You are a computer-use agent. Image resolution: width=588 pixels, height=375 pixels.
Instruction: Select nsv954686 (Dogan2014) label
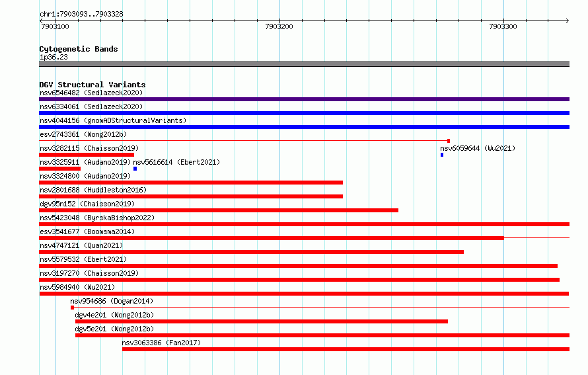click(x=112, y=301)
